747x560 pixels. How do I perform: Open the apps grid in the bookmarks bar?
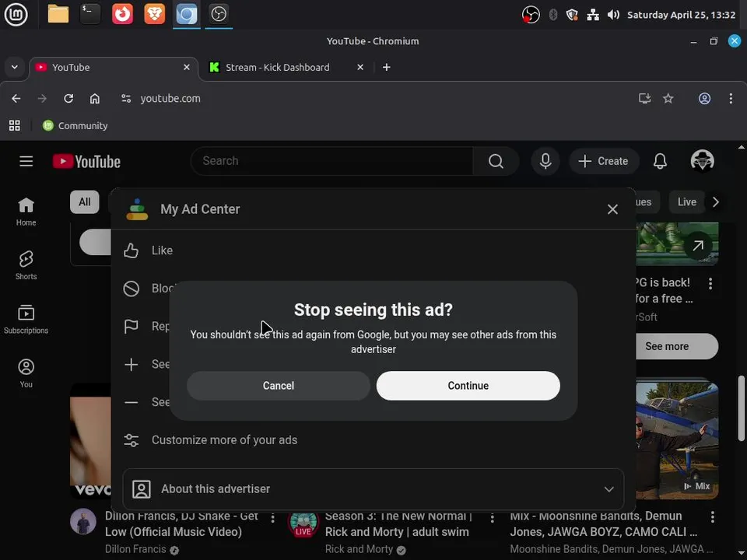tap(15, 126)
